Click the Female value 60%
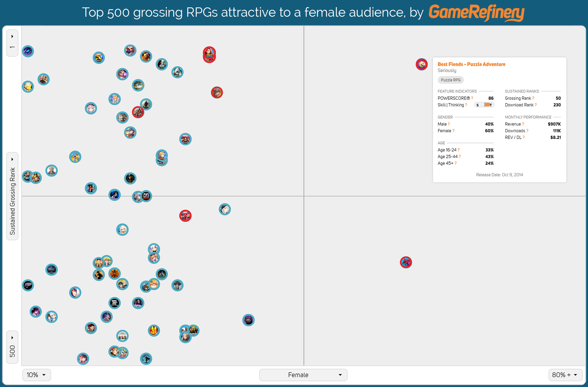This screenshot has width=588, height=387. click(x=489, y=131)
